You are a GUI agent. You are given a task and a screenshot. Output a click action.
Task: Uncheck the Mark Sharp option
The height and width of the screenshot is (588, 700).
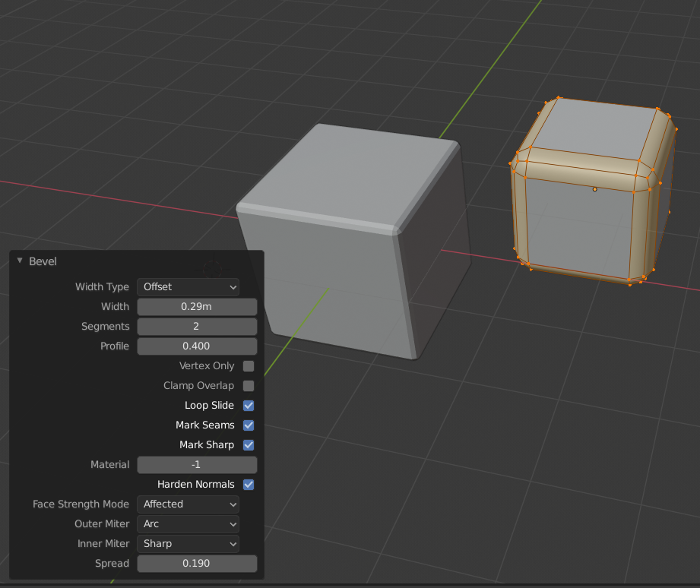click(248, 444)
